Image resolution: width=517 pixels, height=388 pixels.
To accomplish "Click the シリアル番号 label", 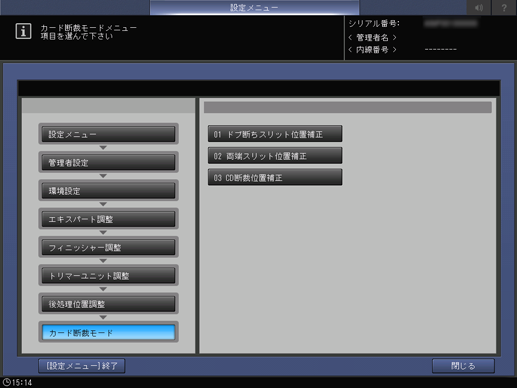I will pos(374,23).
